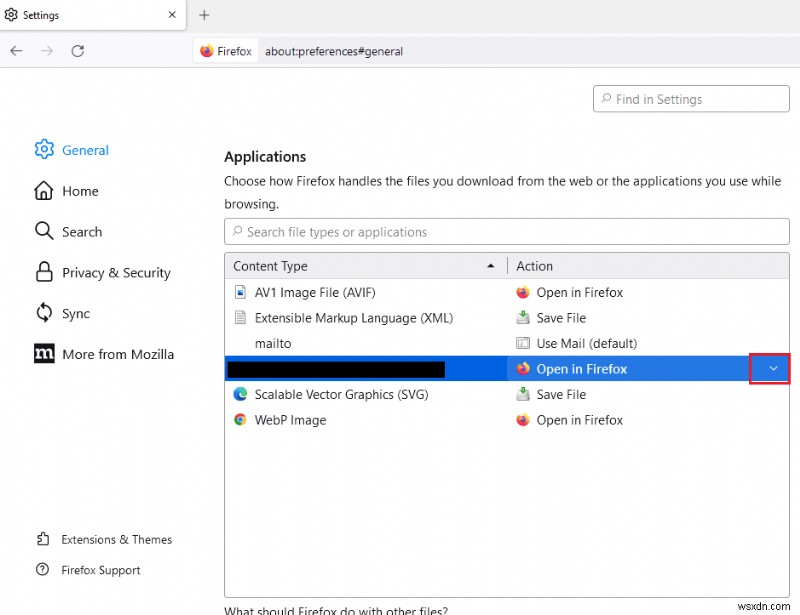Screen dimensions: 800x615
Task: Click the Home icon in the settings sidebar
Action: click(x=44, y=190)
